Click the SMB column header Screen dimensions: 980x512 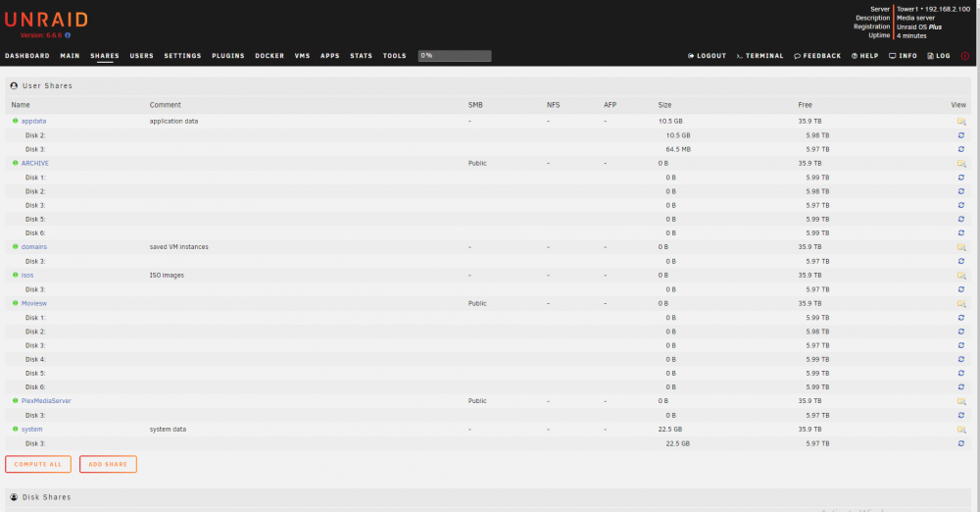tap(475, 105)
